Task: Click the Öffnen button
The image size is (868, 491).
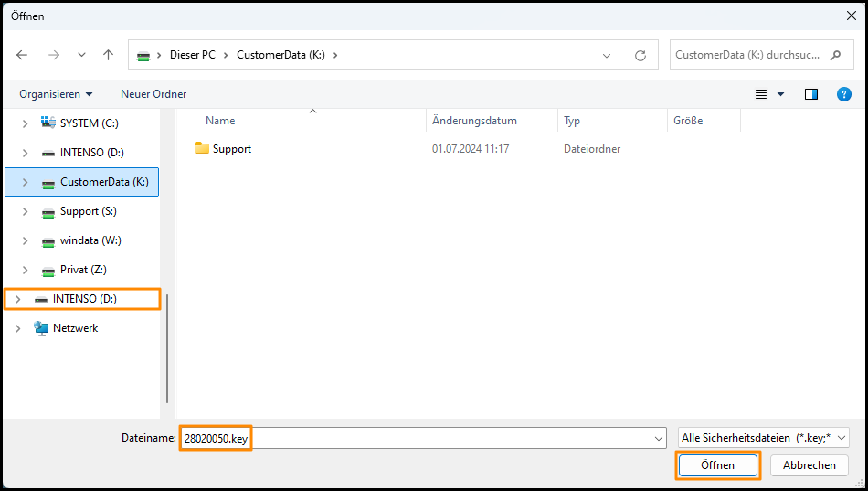Action: click(718, 465)
